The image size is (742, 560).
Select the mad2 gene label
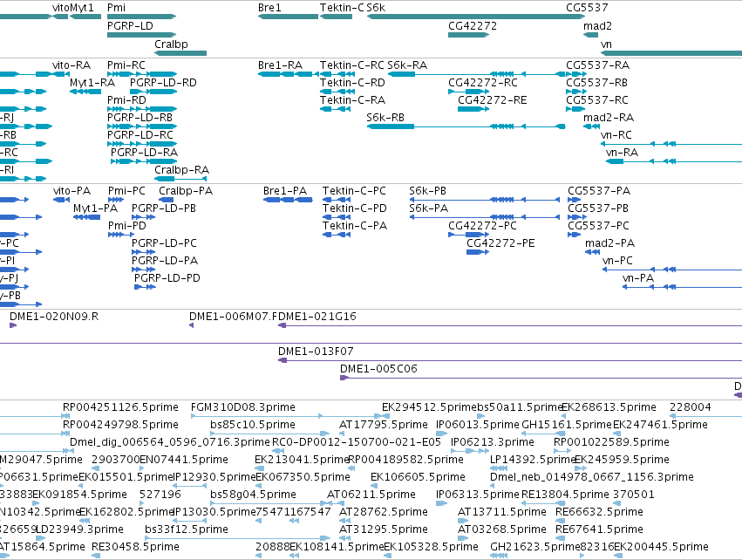[597, 26]
